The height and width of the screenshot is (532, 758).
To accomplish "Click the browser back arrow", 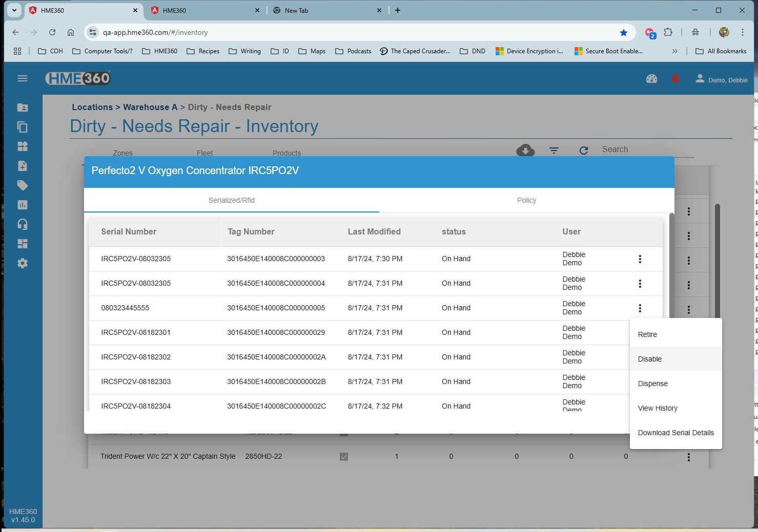I will pyautogui.click(x=15, y=32).
